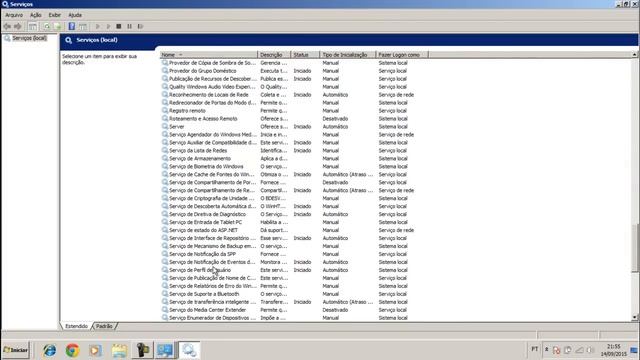Open the Iniciar start button

click(16, 350)
